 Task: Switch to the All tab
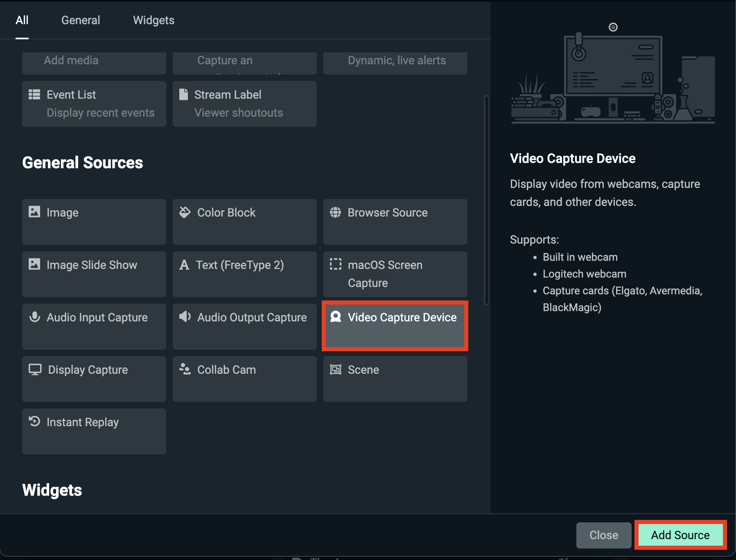coord(22,20)
